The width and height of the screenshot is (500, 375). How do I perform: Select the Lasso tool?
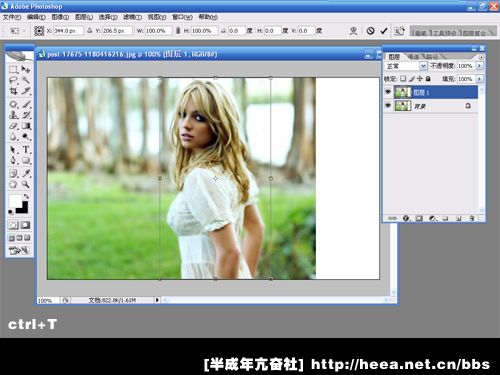click(13, 80)
